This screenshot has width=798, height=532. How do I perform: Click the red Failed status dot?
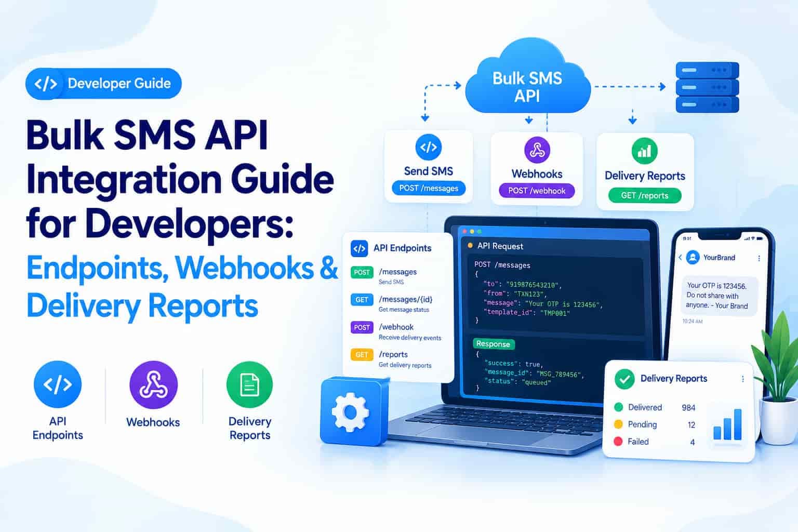[x=618, y=442]
